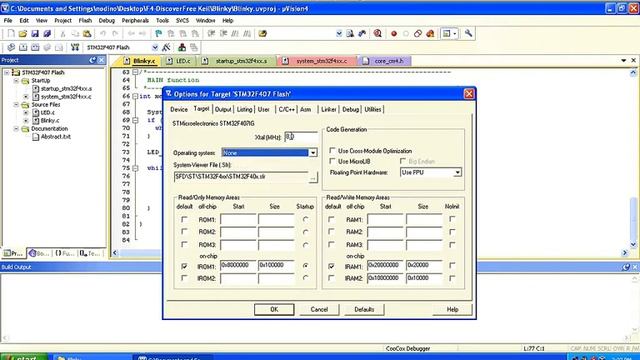
Task: Click the Windows Start button
Action: tap(24, 357)
